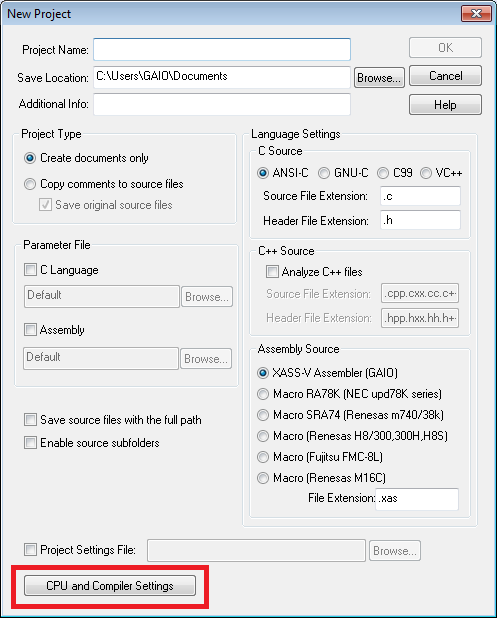This screenshot has height=618, width=497.
Task: Click the Project Name input field
Action: (x=222, y=49)
